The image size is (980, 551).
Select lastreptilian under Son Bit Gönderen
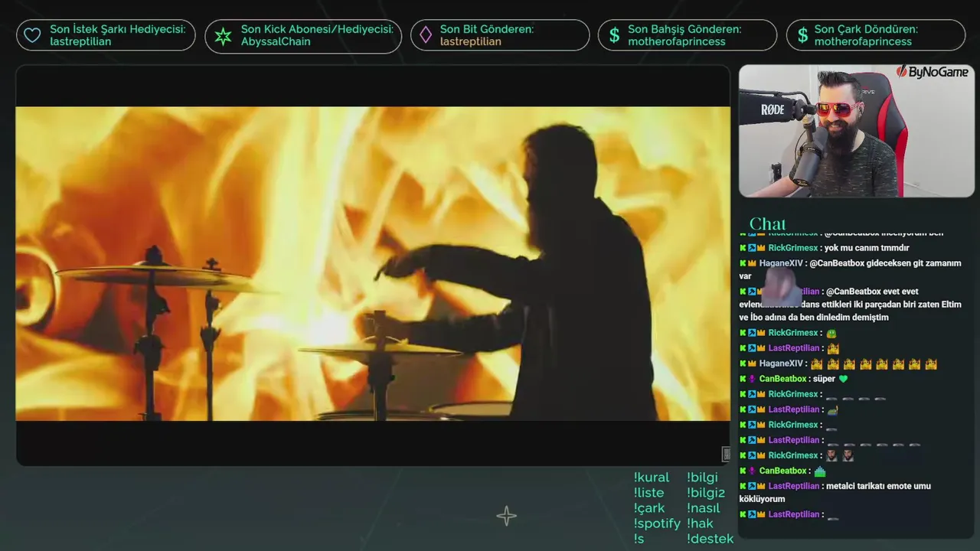pos(470,41)
